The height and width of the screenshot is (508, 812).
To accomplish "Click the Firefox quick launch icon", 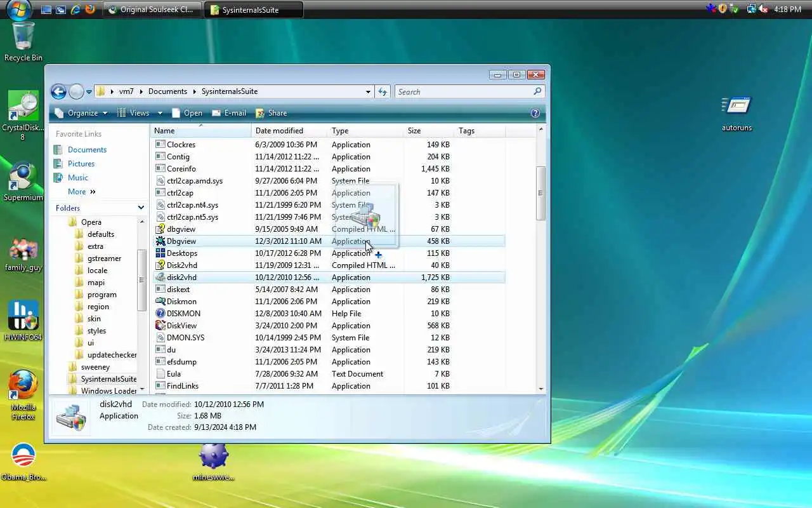I will (x=89, y=10).
